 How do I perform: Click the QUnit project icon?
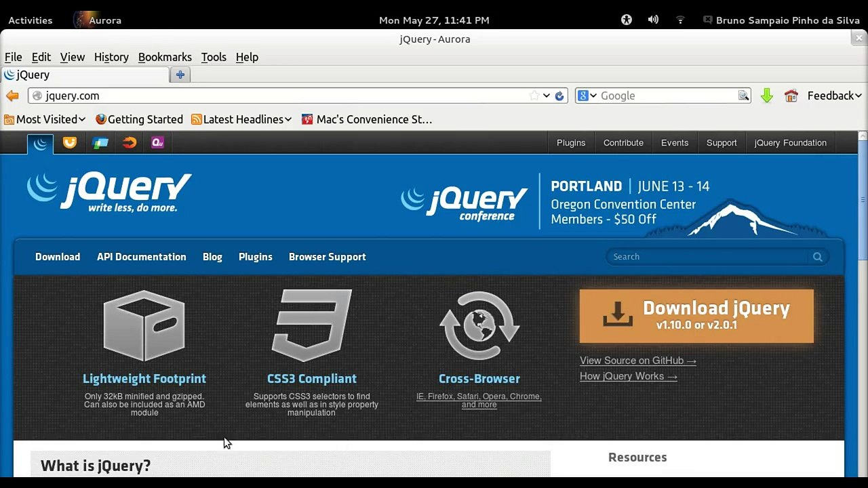click(158, 143)
